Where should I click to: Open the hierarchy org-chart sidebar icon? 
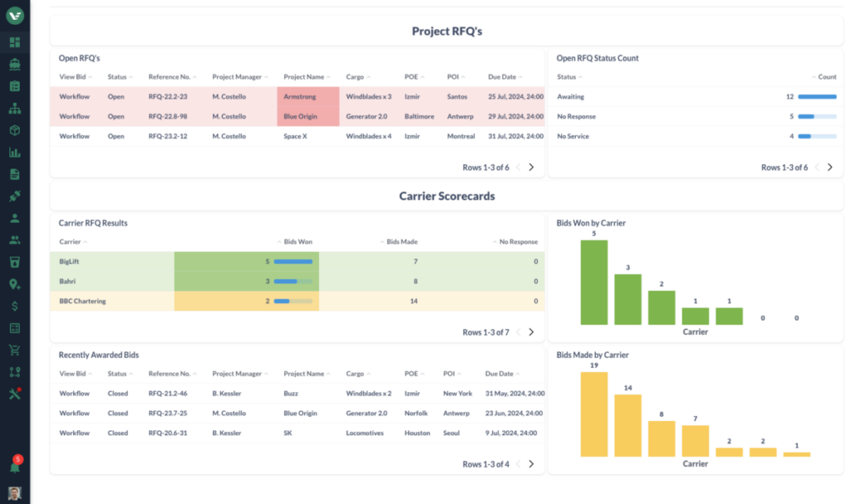tap(15, 108)
